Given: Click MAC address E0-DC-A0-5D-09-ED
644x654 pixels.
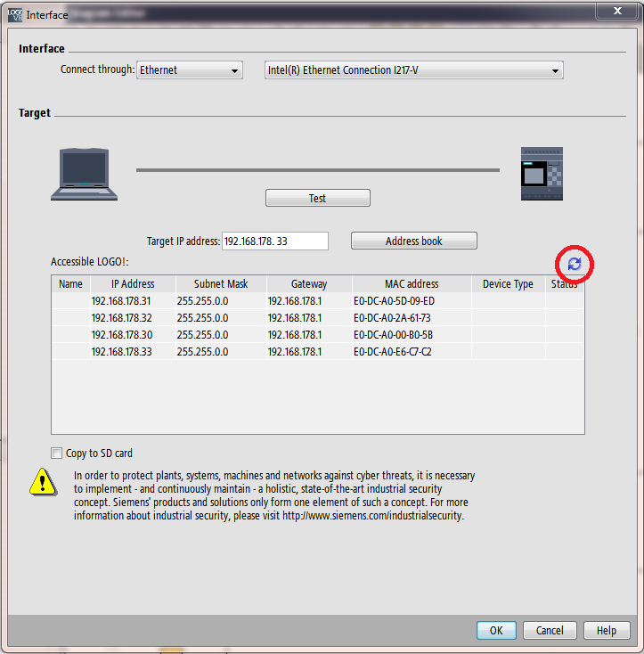Looking at the screenshot, I should click(394, 301).
